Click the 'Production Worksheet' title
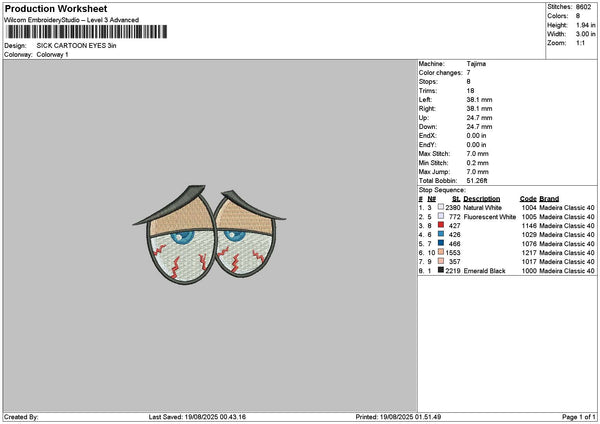Image resolution: width=600 pixels, height=424 pixels. tap(56, 8)
